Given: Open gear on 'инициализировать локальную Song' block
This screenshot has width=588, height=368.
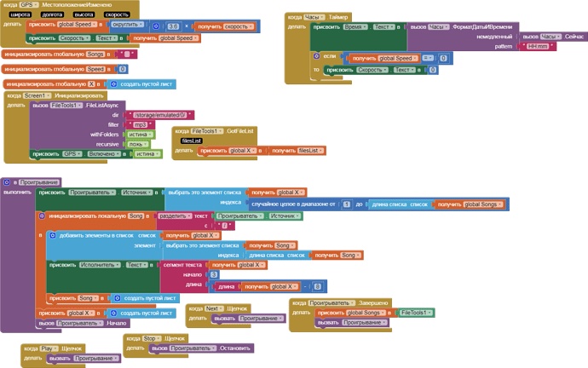Looking at the screenshot, I should click(x=43, y=216).
